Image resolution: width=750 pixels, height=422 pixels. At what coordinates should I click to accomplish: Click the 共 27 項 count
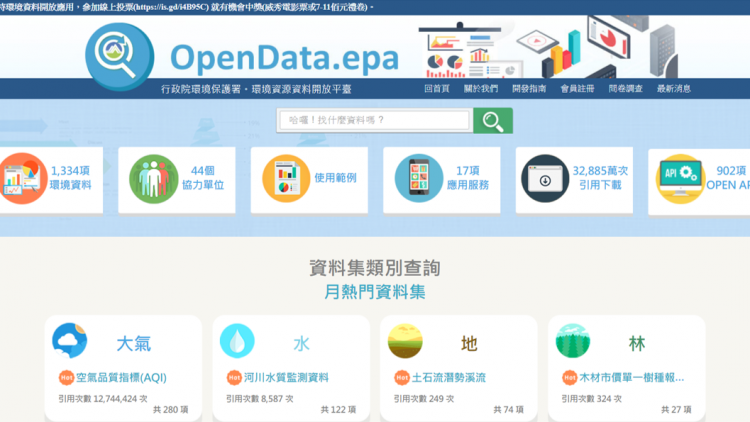point(677,410)
